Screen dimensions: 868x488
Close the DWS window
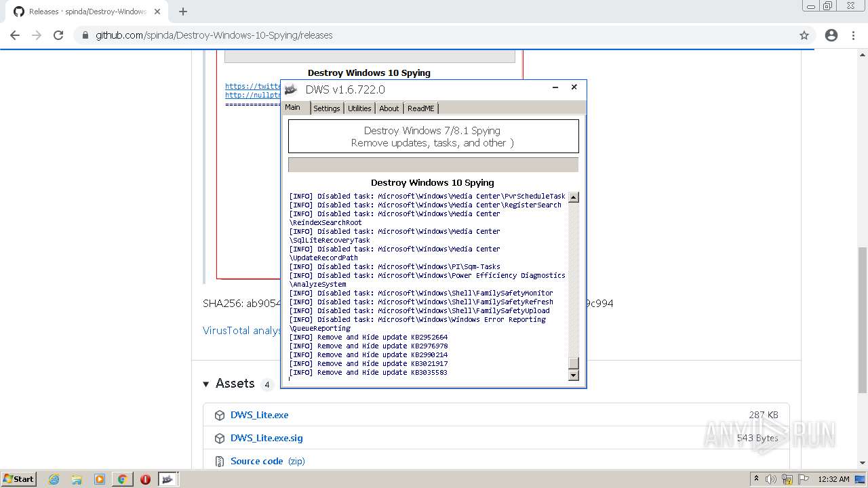point(574,87)
